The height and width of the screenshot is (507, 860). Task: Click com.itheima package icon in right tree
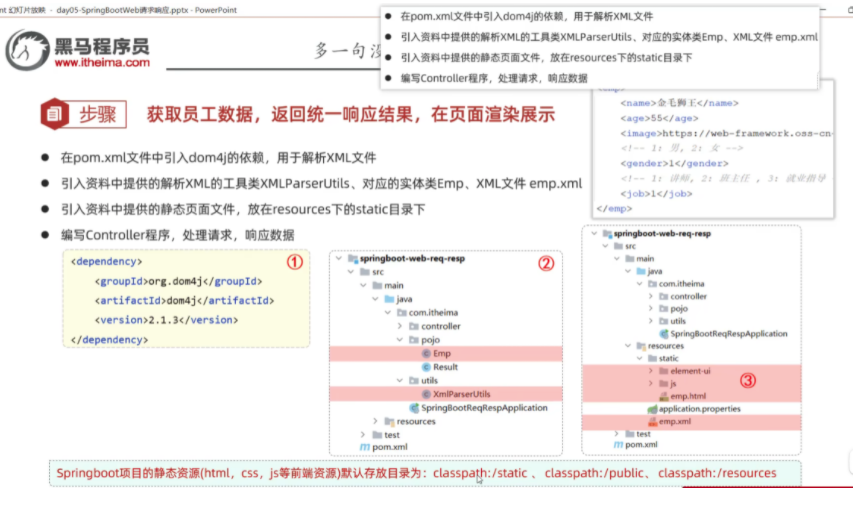652,284
